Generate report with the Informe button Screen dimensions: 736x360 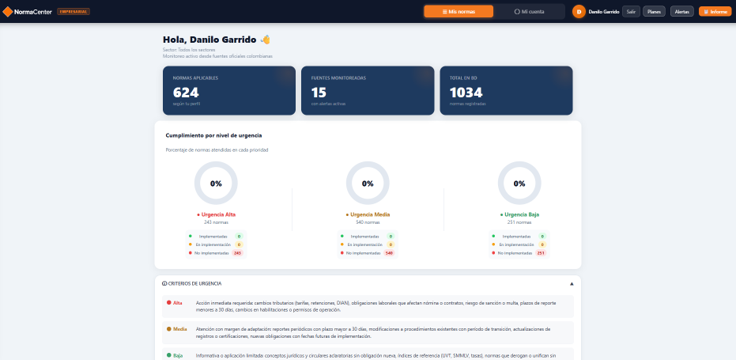715,11
